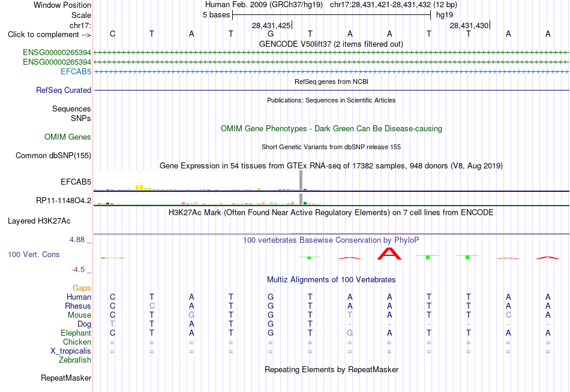Click 'Multiz Alignments of 100 Vertebrates' title
The image size is (570, 392).
pyautogui.click(x=331, y=280)
